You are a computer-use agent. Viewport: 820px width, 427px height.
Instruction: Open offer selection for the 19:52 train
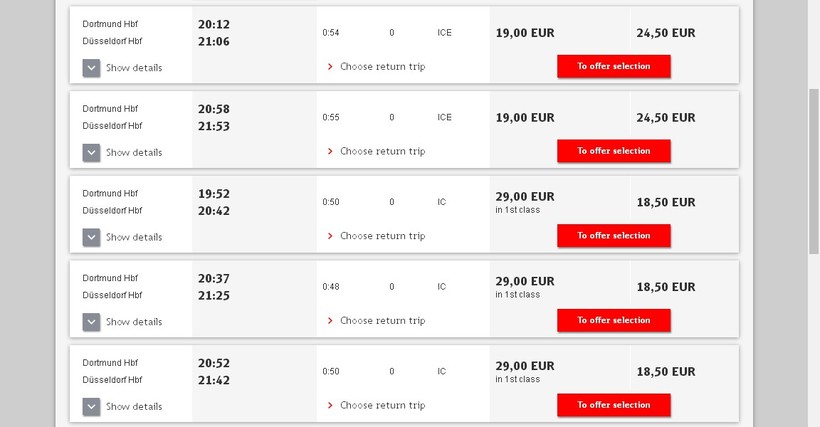point(613,236)
